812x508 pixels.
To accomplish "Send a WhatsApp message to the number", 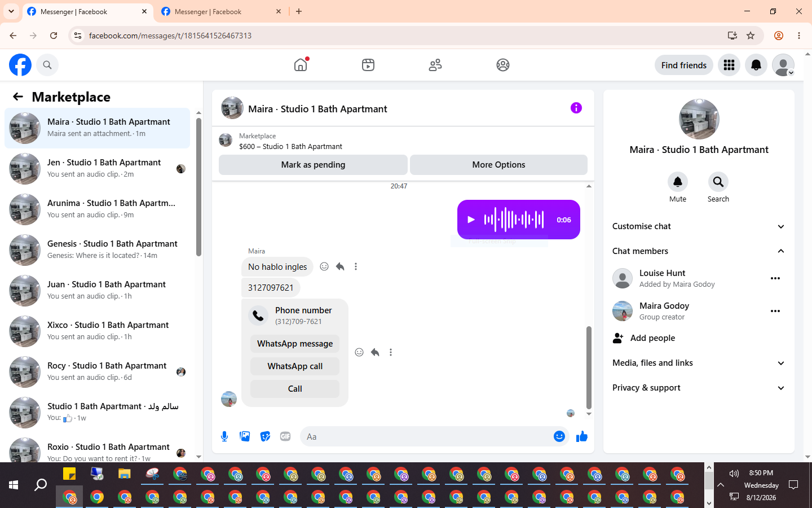I will tap(295, 344).
